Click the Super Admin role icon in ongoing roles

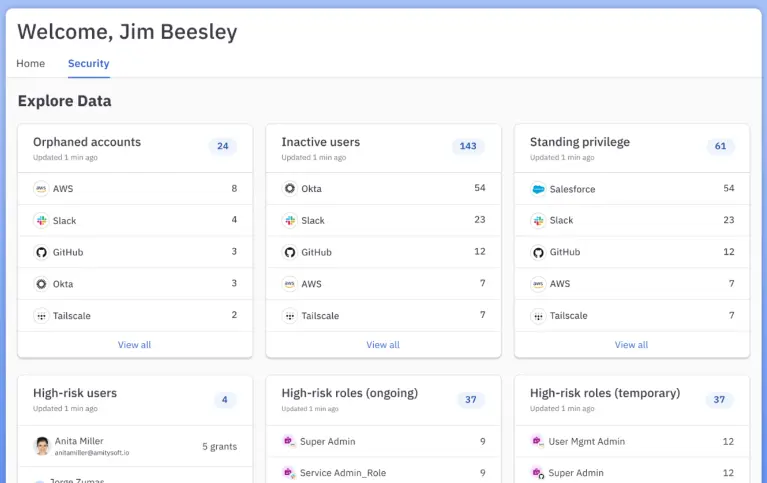(x=289, y=441)
